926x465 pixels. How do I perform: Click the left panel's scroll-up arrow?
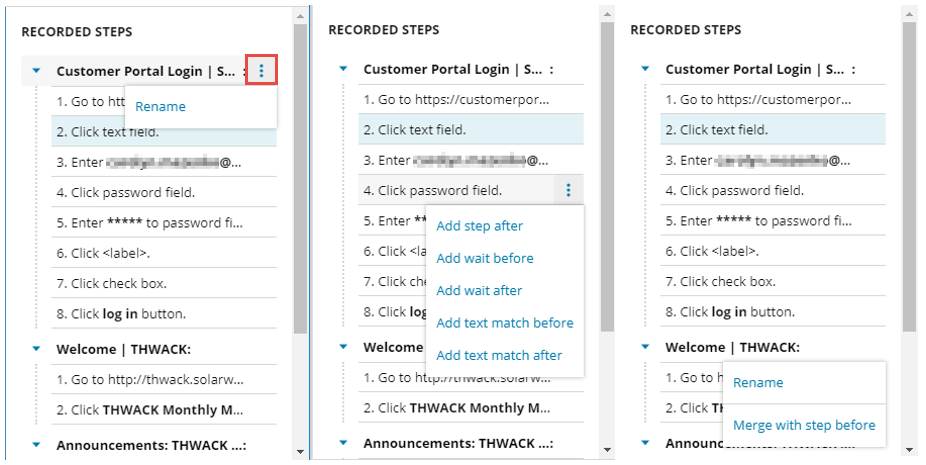coord(300,15)
